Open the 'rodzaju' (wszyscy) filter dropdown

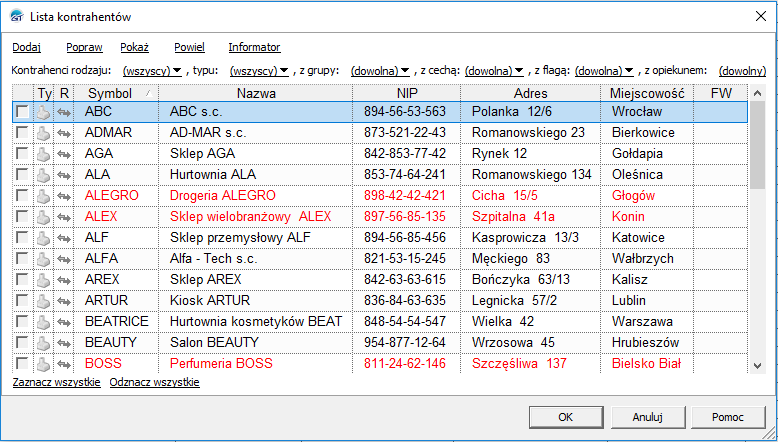tap(152, 71)
